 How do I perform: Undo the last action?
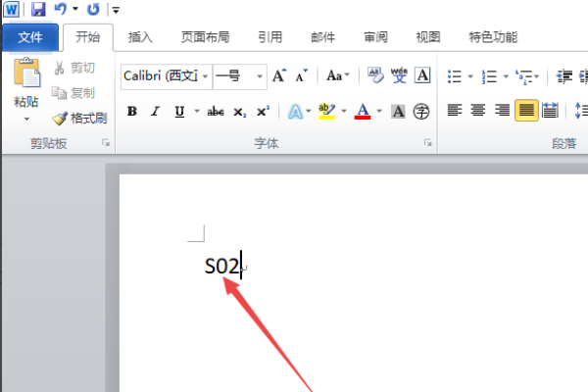click(x=61, y=9)
